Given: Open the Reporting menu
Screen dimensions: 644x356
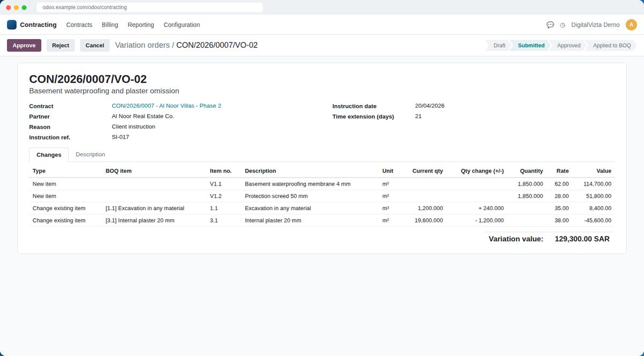Looking at the screenshot, I should click(x=141, y=25).
